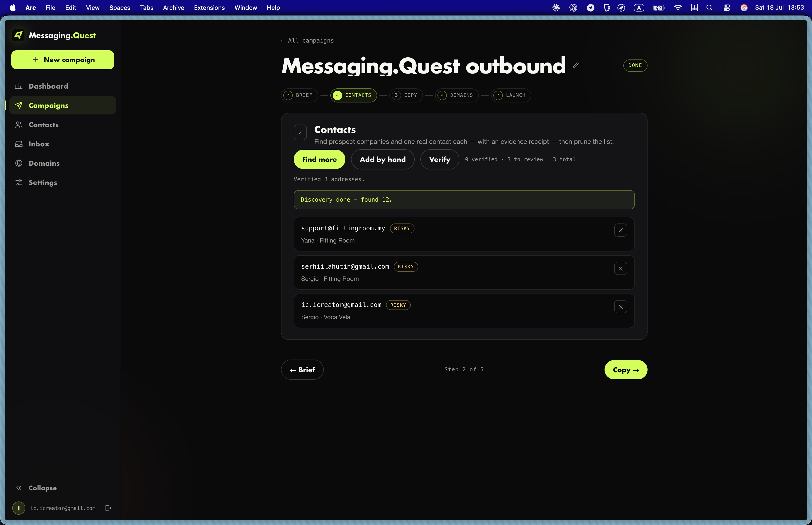Switch to the Domains step
Image resolution: width=812 pixels, height=525 pixels.
[x=457, y=95]
